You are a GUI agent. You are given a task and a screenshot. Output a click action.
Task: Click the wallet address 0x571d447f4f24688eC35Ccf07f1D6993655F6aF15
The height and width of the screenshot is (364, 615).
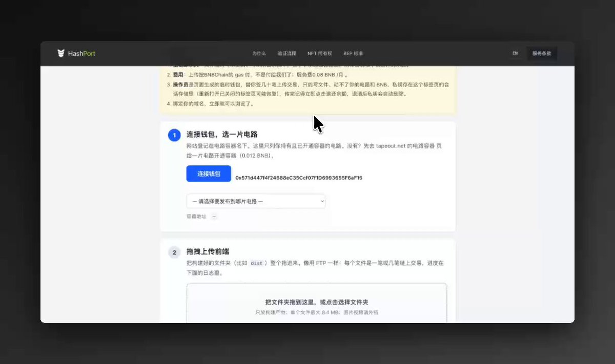(x=299, y=178)
